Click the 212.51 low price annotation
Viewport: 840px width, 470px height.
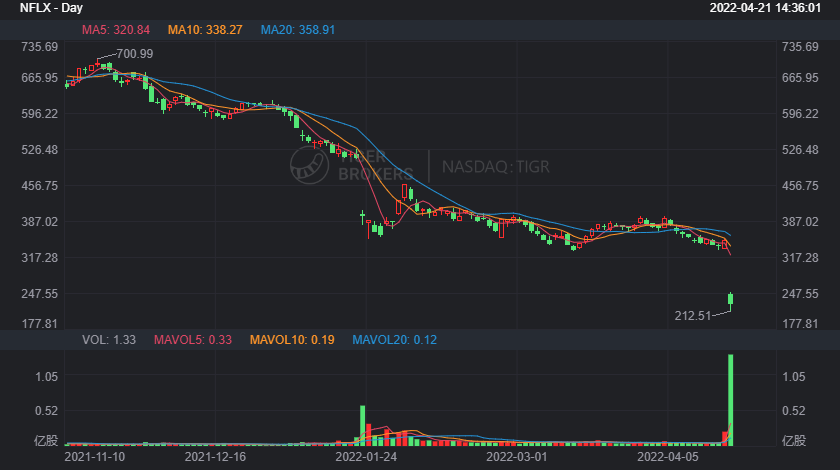(x=693, y=316)
